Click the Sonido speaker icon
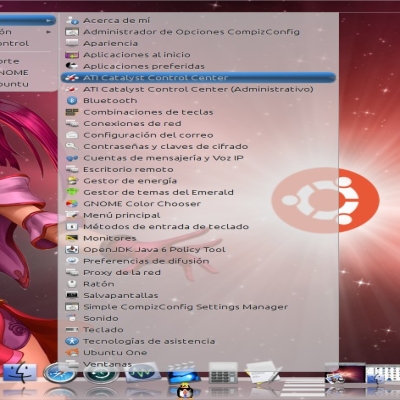Image resolution: width=400 pixels, height=400 pixels. (72, 318)
